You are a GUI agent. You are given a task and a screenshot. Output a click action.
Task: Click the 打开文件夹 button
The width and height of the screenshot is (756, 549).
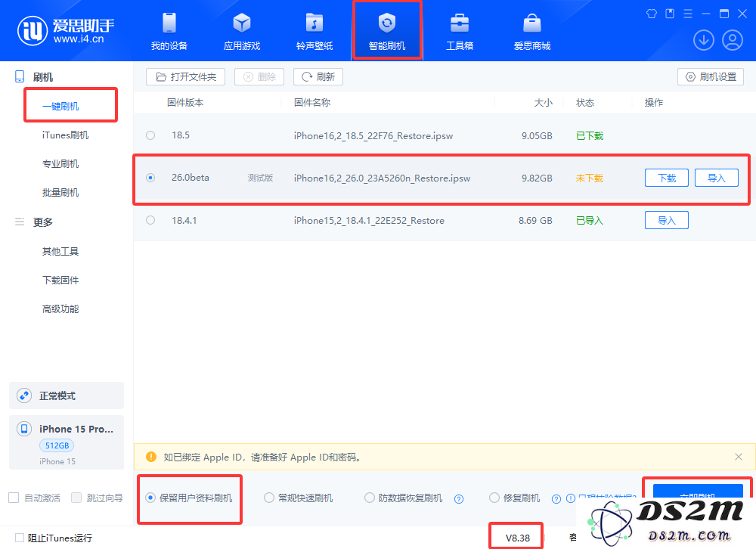(x=186, y=76)
